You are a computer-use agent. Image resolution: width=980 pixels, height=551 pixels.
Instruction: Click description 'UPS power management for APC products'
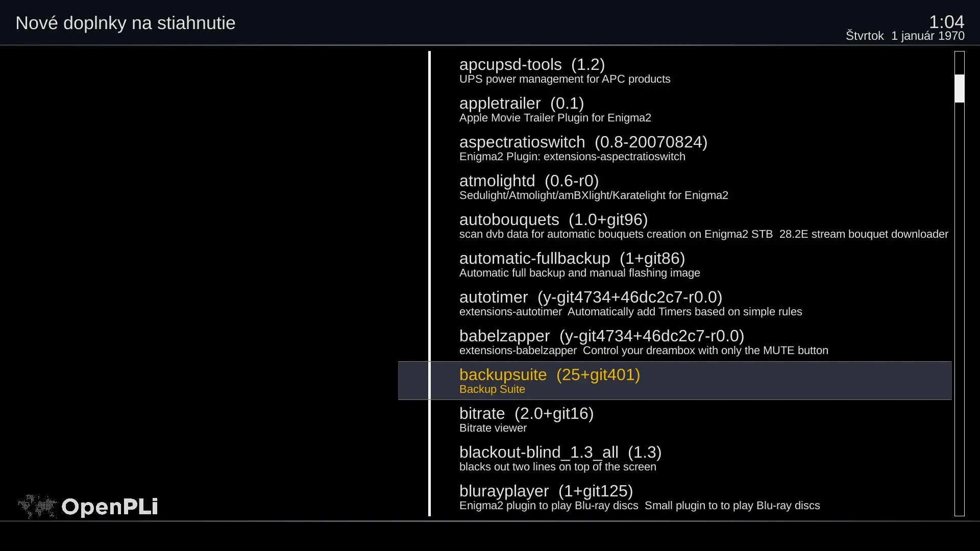coord(565,79)
